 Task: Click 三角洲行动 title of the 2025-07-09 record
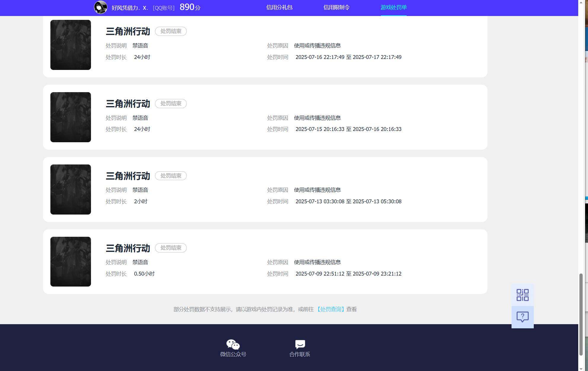[x=128, y=248]
